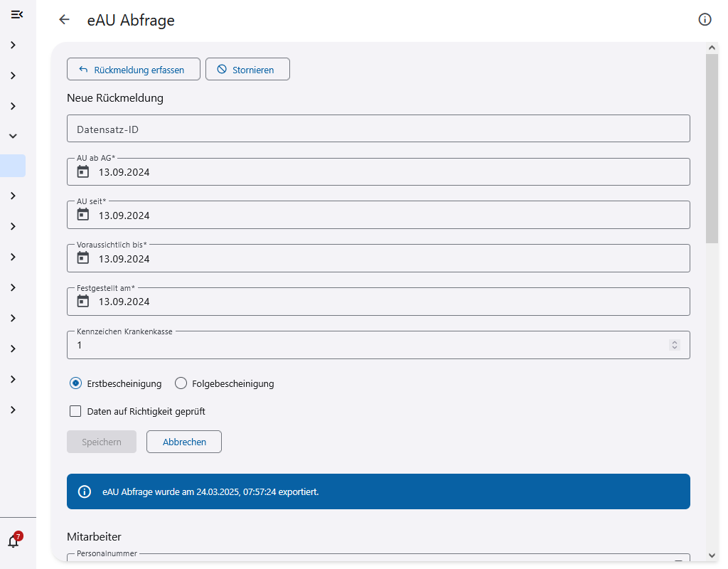728x569 pixels.
Task: Click the Stornieren button
Action: 247,70
